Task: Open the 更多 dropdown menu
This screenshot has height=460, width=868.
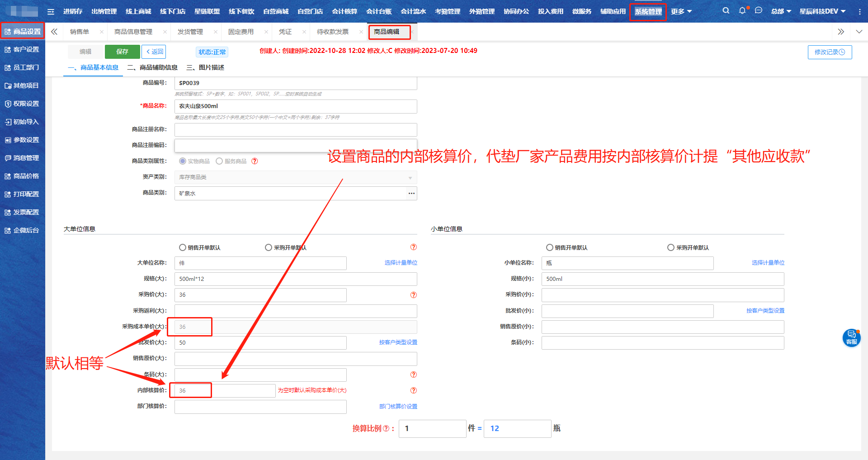Action: coord(681,12)
